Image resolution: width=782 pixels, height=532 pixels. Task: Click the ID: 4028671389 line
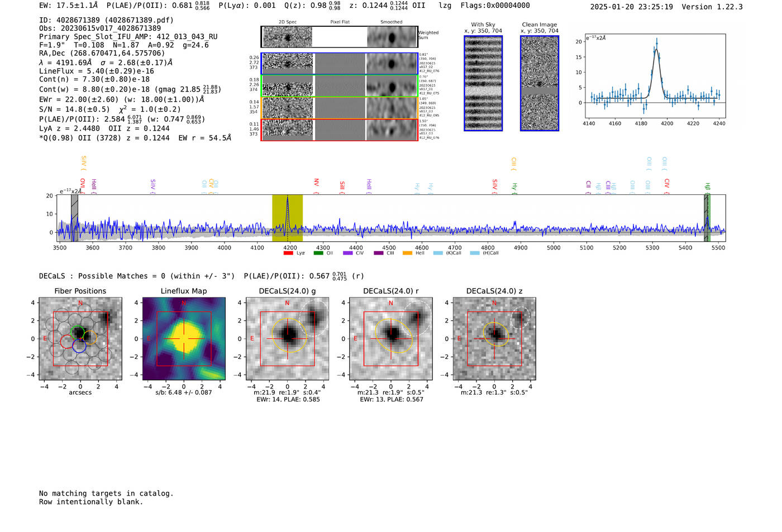click(x=106, y=20)
